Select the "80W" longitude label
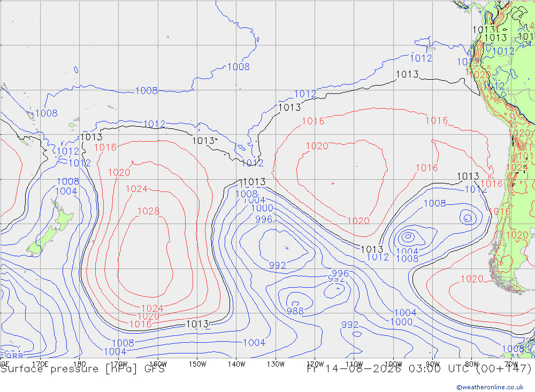Screen dimensions: 535x392 (472, 364)
